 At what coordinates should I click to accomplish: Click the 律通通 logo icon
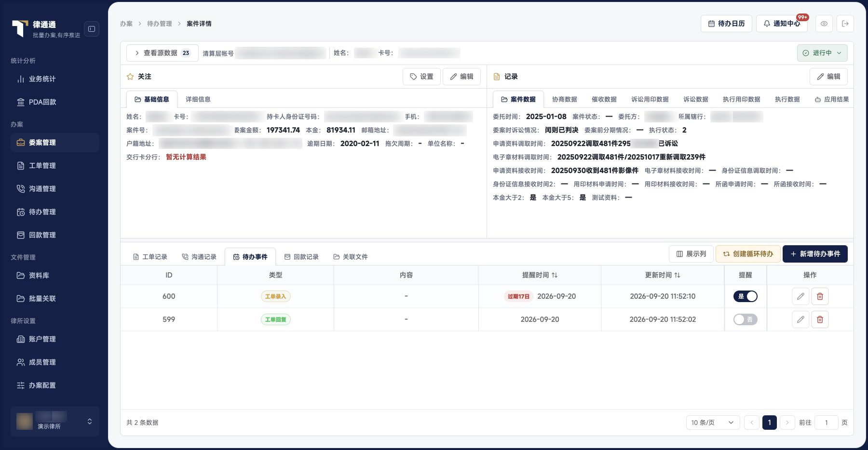[x=20, y=28]
